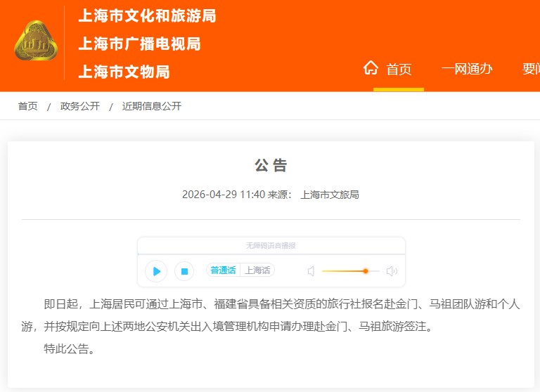Open the 首页 navigation tab
Viewport: 540px width, 392px height.
pyautogui.click(x=399, y=69)
